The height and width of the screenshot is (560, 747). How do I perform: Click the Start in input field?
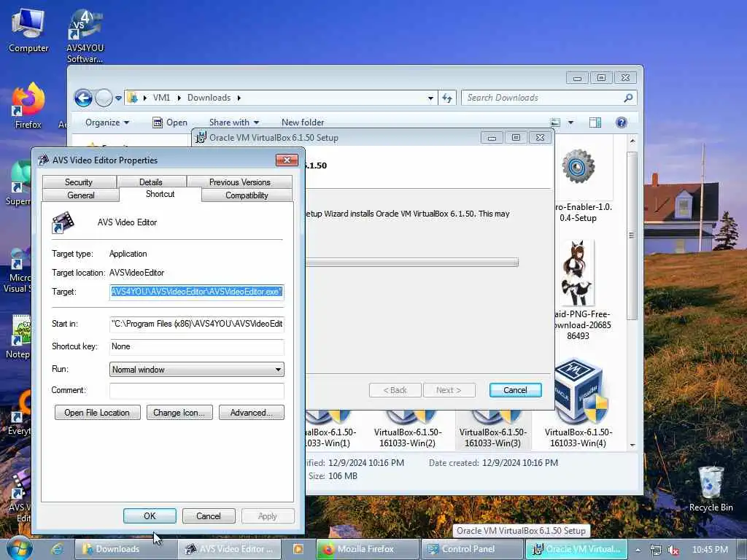(x=197, y=324)
